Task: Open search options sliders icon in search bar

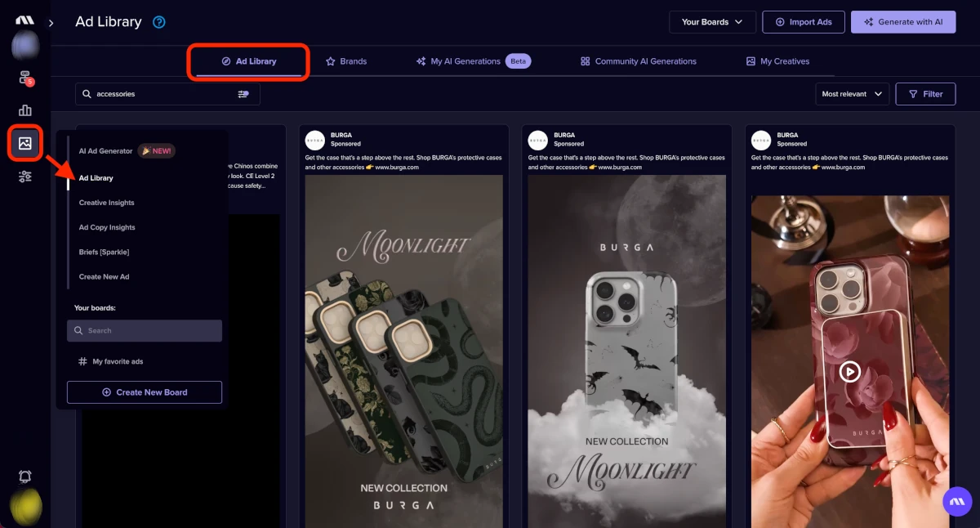Action: click(243, 94)
